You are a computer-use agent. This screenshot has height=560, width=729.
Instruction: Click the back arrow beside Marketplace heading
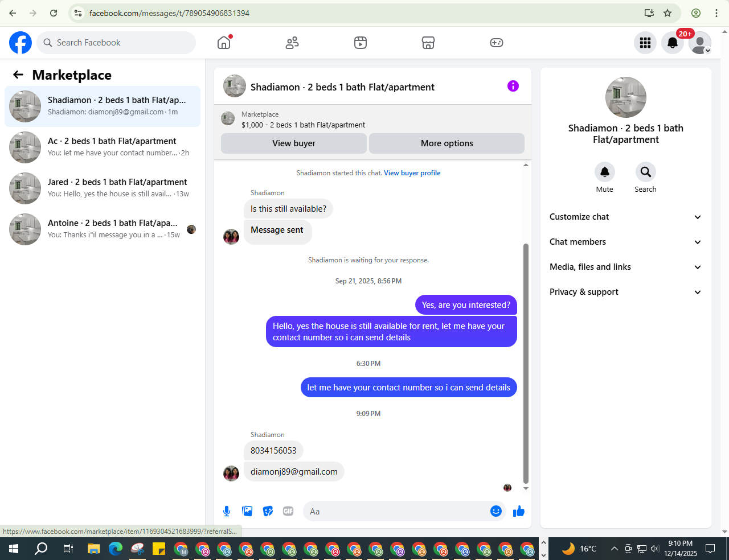pyautogui.click(x=18, y=75)
